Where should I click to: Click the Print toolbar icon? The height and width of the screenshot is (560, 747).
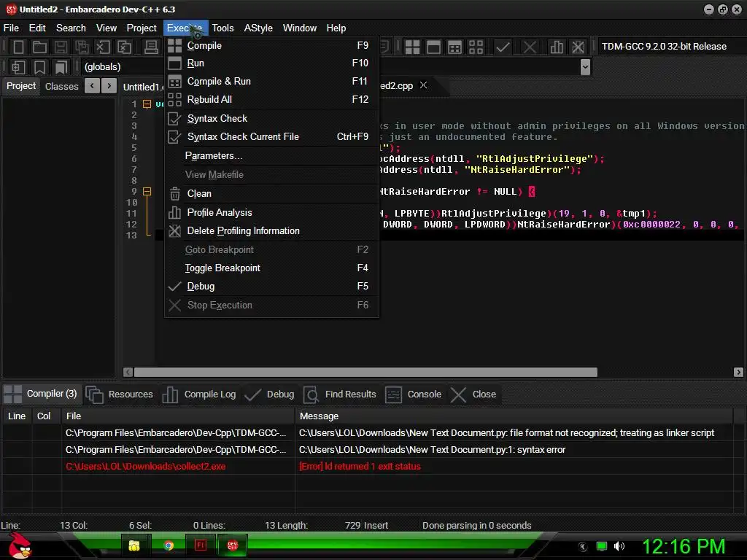pyautogui.click(x=151, y=47)
